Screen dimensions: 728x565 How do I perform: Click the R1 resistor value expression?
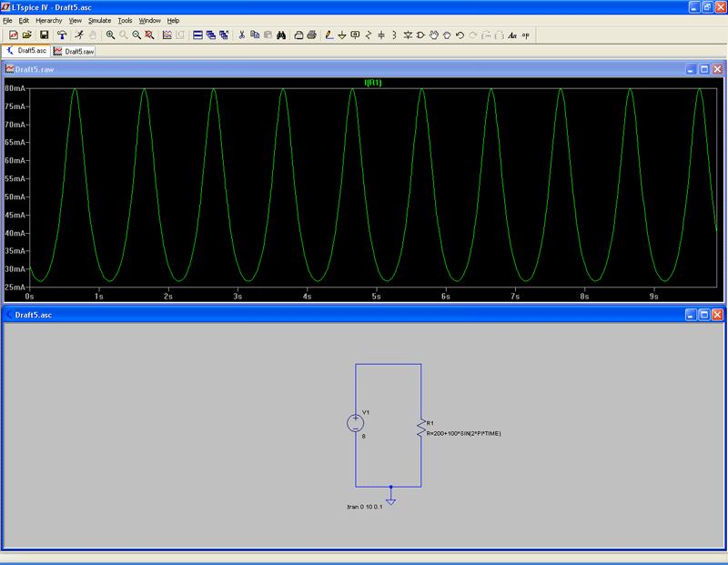[x=463, y=433]
